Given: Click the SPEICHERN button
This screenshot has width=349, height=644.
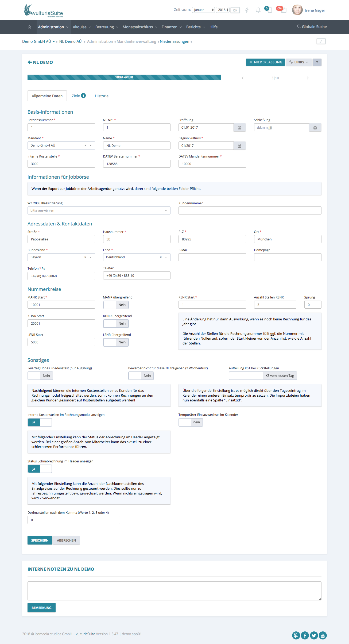Looking at the screenshot, I should point(40,540).
